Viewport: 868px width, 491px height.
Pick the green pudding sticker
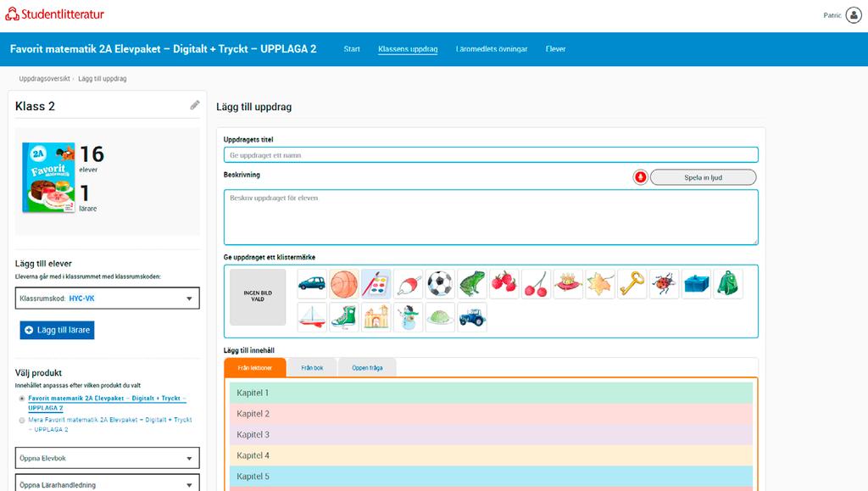[x=440, y=317]
